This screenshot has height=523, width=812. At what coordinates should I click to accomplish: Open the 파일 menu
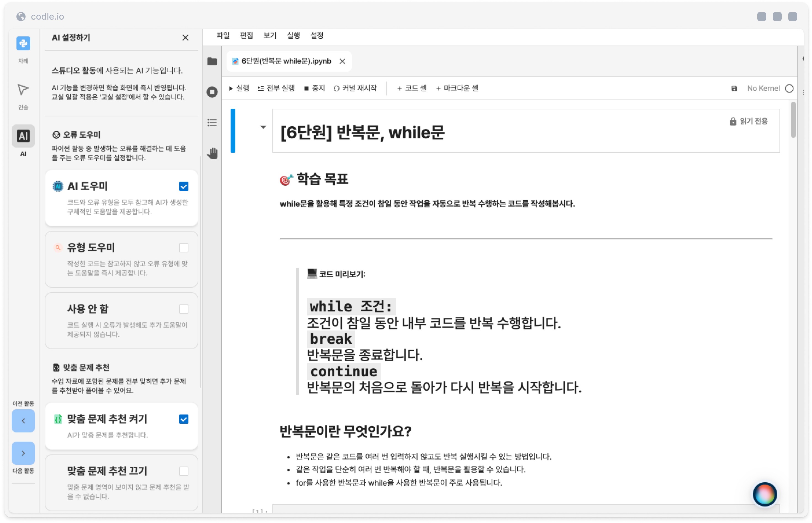tap(223, 35)
